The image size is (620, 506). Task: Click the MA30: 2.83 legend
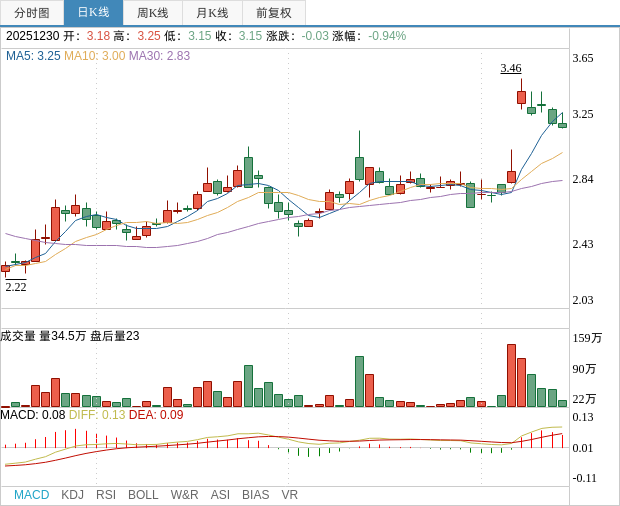[159, 56]
